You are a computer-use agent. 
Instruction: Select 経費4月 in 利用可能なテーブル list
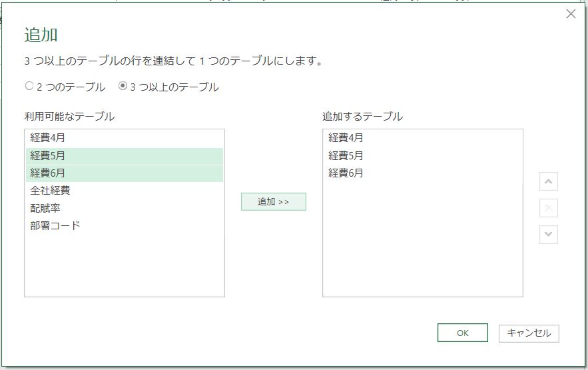tap(47, 138)
